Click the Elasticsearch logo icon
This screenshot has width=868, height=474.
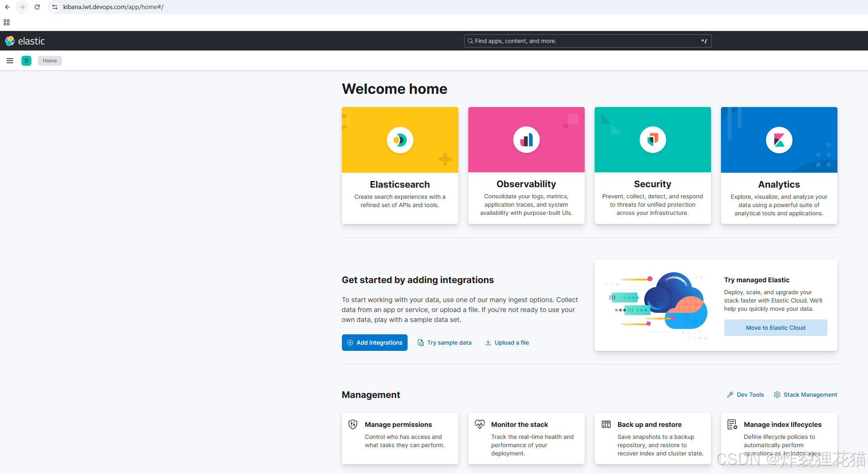[400, 140]
